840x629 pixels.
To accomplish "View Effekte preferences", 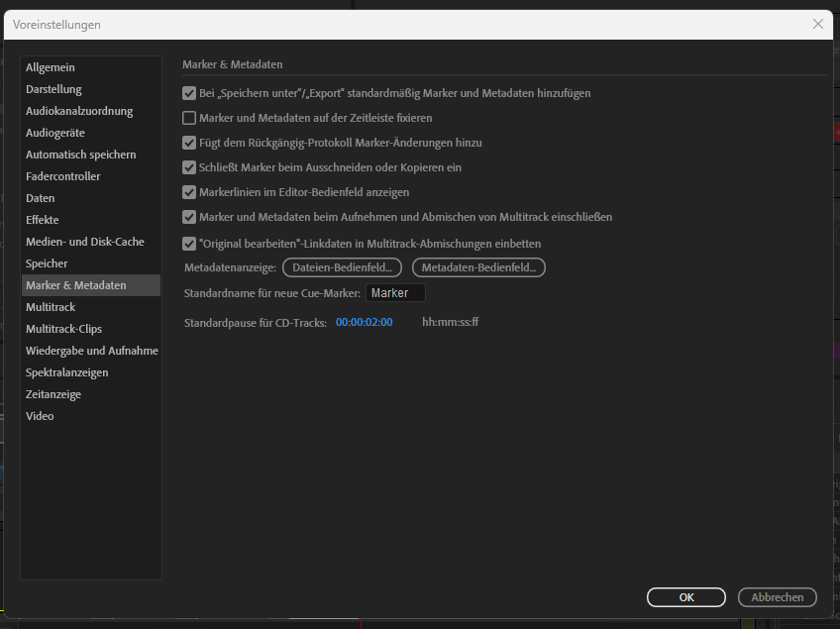I will tap(43, 219).
